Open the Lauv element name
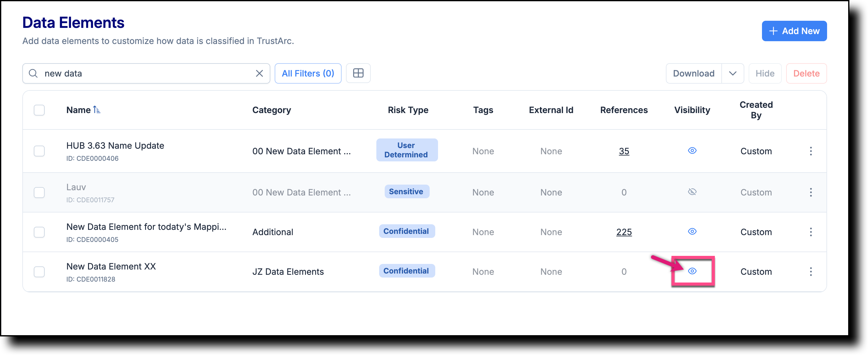868x355 pixels. coord(76,187)
